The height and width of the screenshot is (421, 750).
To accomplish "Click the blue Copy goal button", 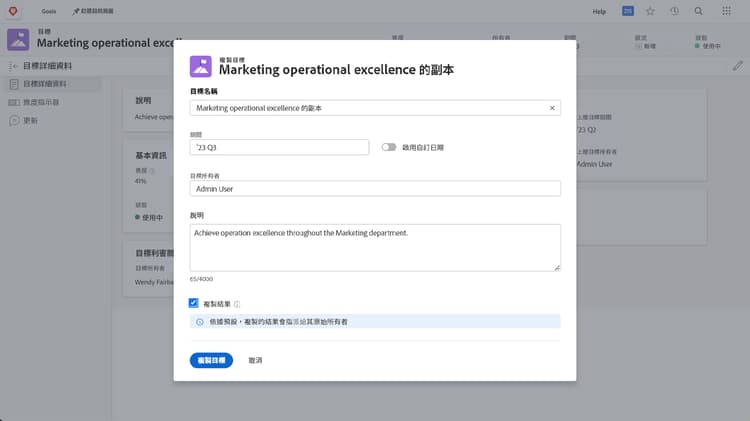I will pyautogui.click(x=211, y=360).
